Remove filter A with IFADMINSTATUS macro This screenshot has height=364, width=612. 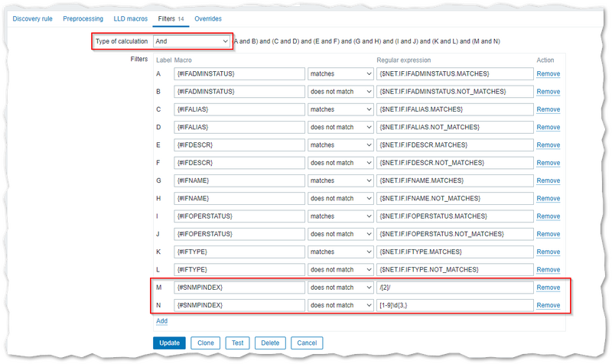pyautogui.click(x=548, y=73)
